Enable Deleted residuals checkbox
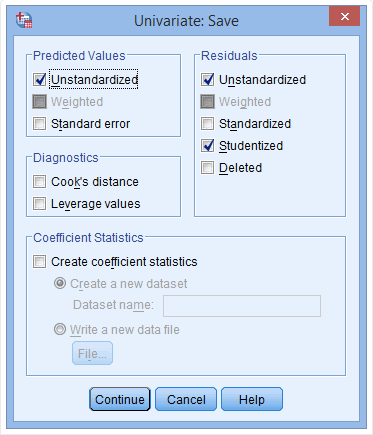Screen dimensions: 373x435 coord(207,167)
